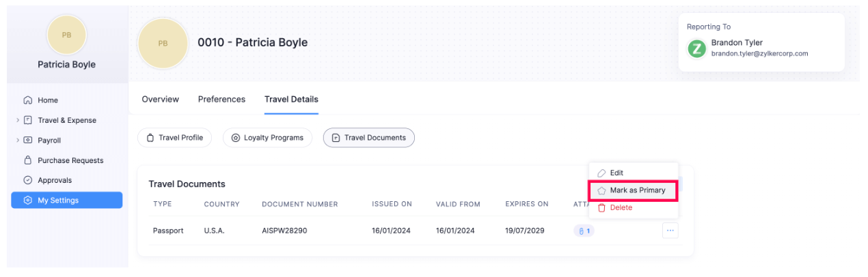This screenshot has width=868, height=277.
Task: Expand the Travel & Expense section
Action: (x=18, y=120)
